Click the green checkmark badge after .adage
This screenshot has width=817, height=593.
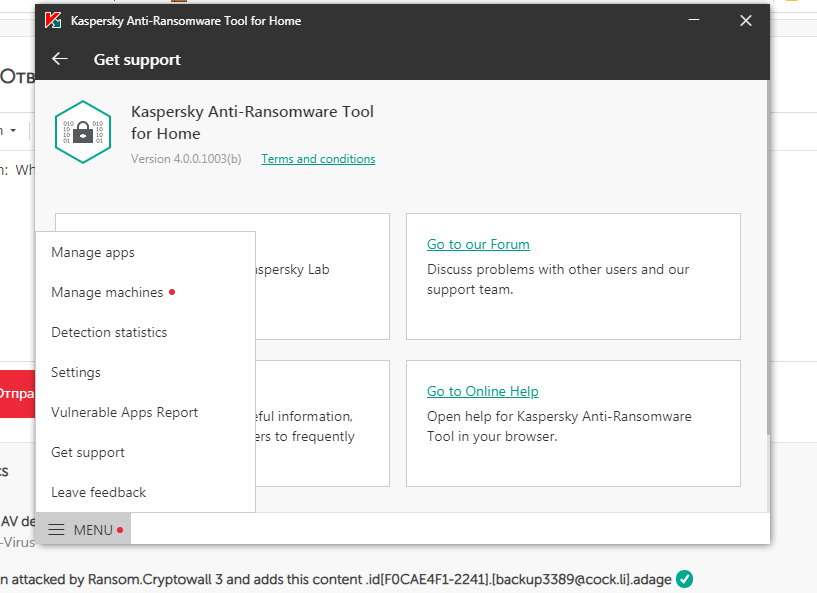pyautogui.click(x=684, y=579)
